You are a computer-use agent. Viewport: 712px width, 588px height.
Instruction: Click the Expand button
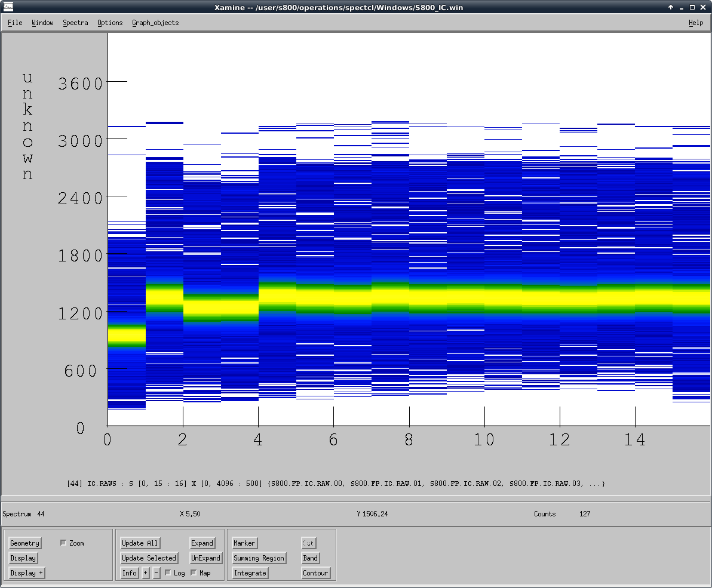[x=202, y=543]
